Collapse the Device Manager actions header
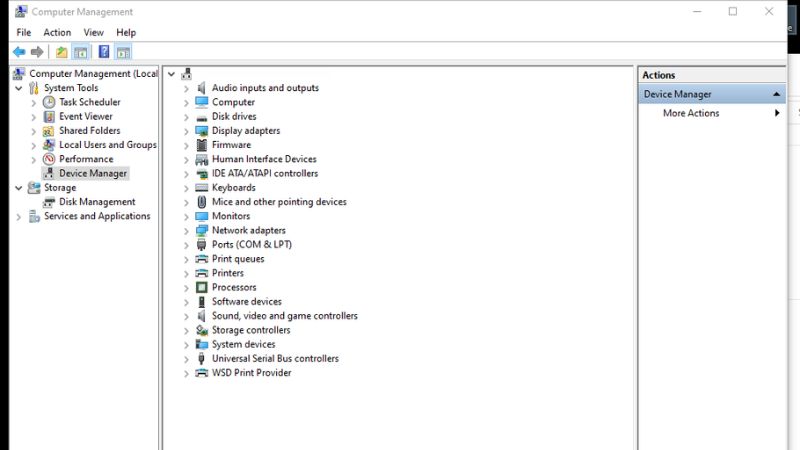This screenshot has height=450, width=800. (x=776, y=94)
